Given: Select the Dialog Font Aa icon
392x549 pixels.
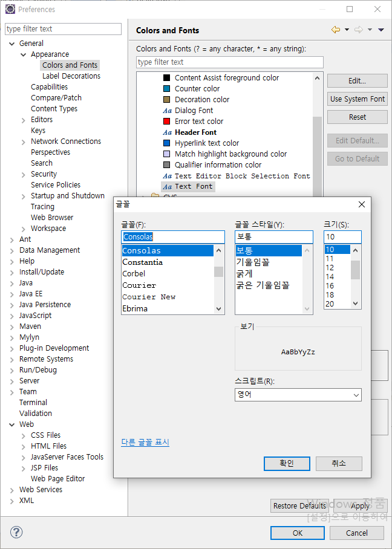Looking at the screenshot, I should coord(167,111).
